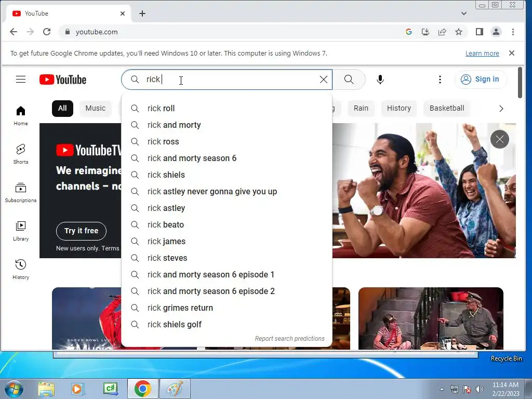Click the page vertical scrollbar thumb
The height and width of the screenshot is (399, 532).
[520, 83]
